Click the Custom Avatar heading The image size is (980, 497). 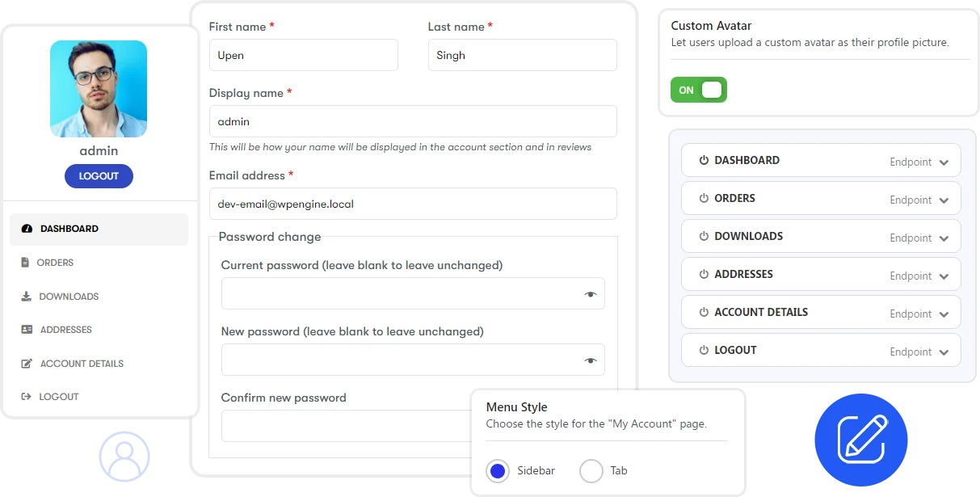click(x=712, y=26)
